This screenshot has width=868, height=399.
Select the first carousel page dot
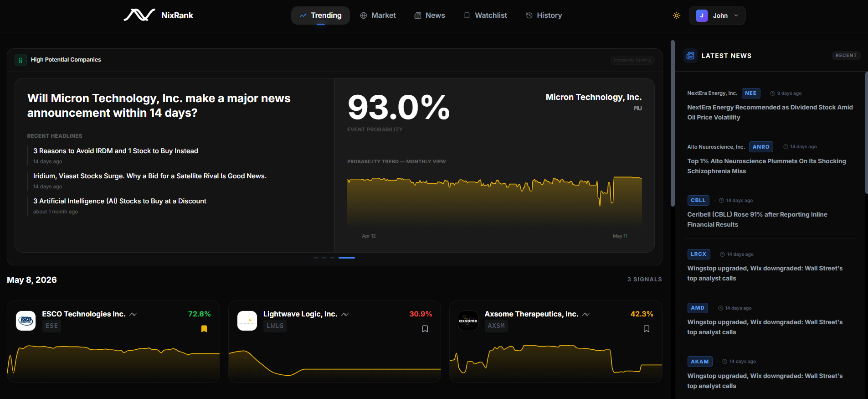pyautogui.click(x=316, y=258)
